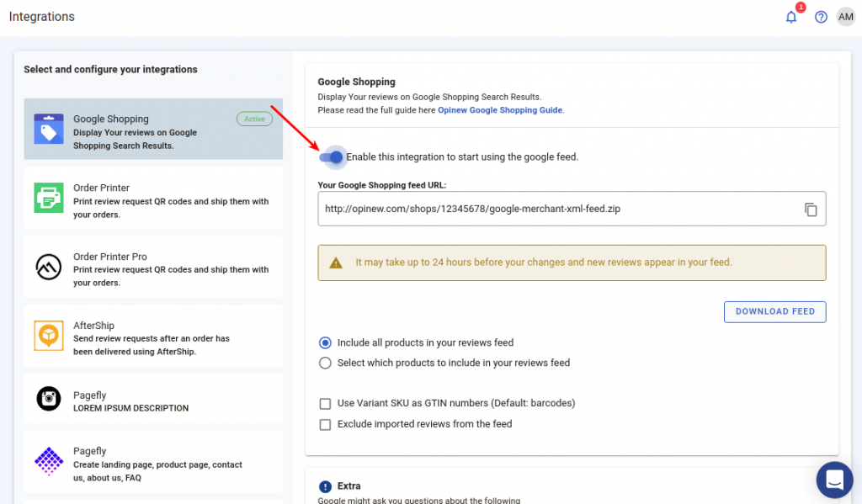Open the help question mark icon

(x=821, y=17)
